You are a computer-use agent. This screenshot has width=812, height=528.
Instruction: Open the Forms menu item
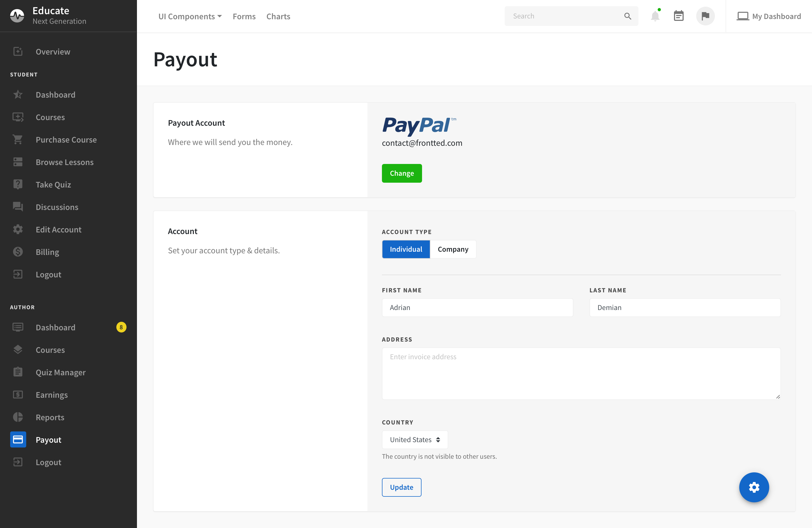pyautogui.click(x=244, y=16)
